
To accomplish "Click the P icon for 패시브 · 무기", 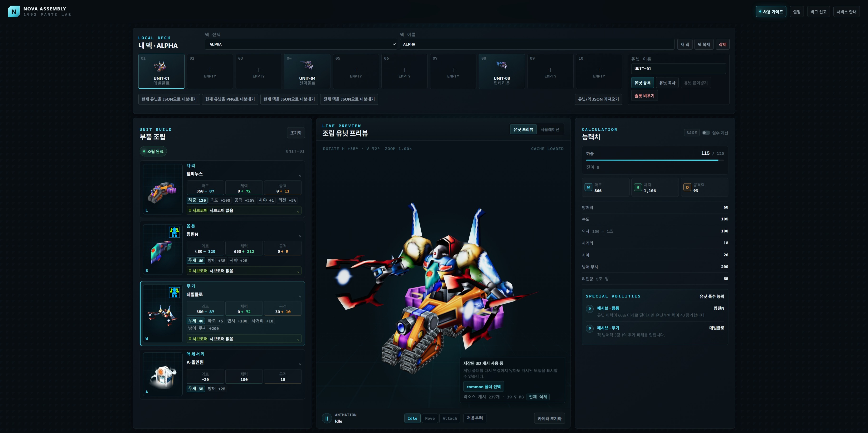I will point(590,328).
